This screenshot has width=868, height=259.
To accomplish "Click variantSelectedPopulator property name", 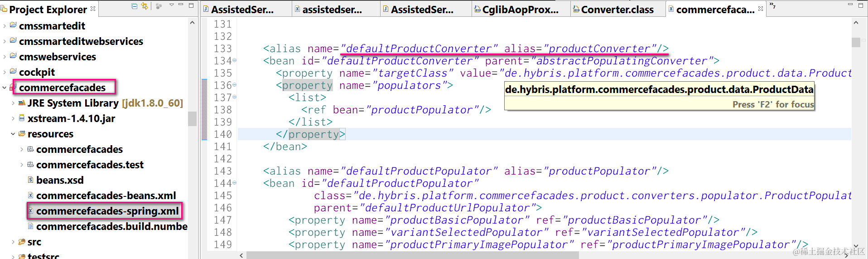I will (x=466, y=232).
